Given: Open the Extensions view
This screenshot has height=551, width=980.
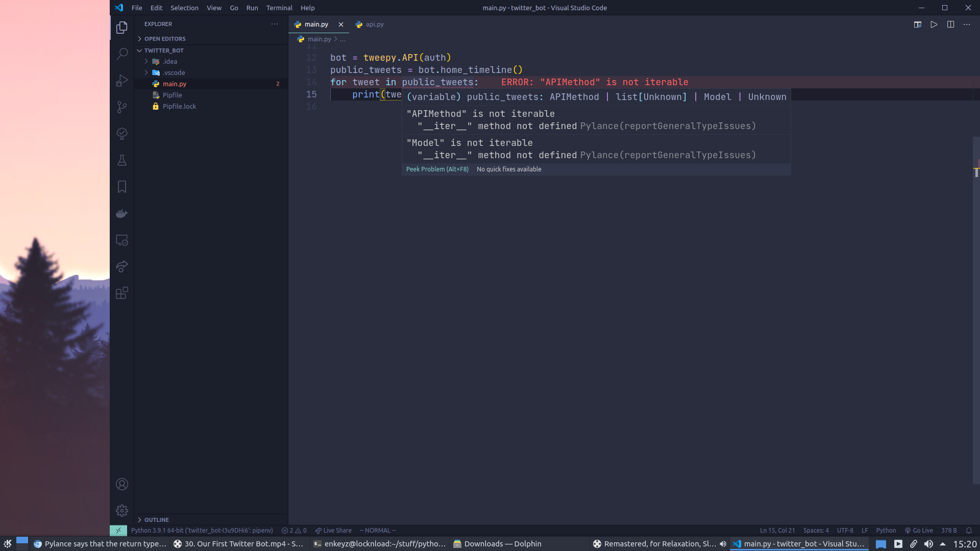Looking at the screenshot, I should click(121, 293).
